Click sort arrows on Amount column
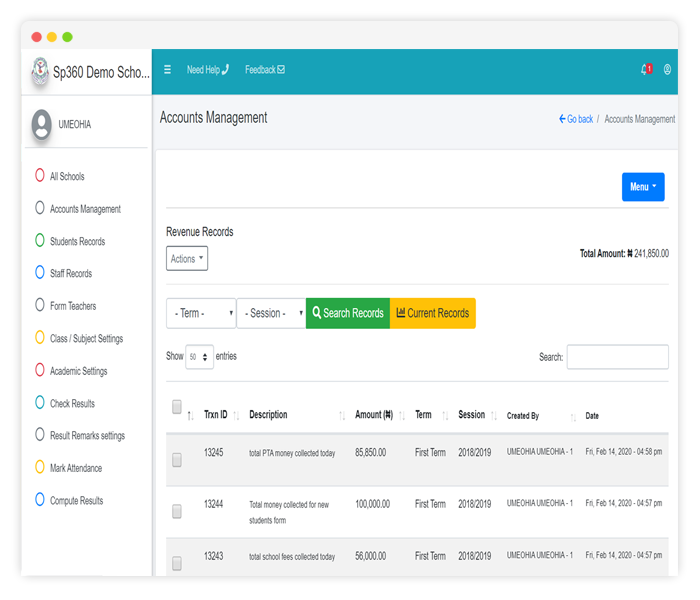700x600 pixels. 402,415
